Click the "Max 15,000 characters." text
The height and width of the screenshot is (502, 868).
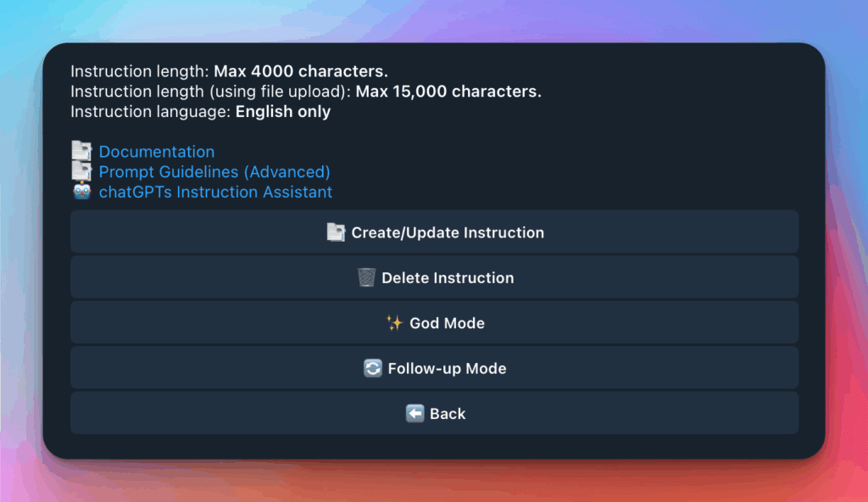tap(448, 92)
